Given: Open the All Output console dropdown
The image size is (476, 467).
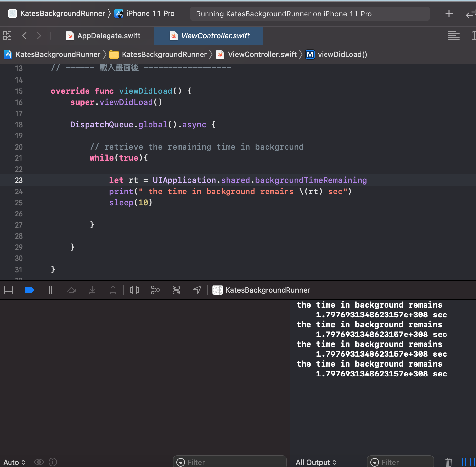Looking at the screenshot, I should click(316, 462).
